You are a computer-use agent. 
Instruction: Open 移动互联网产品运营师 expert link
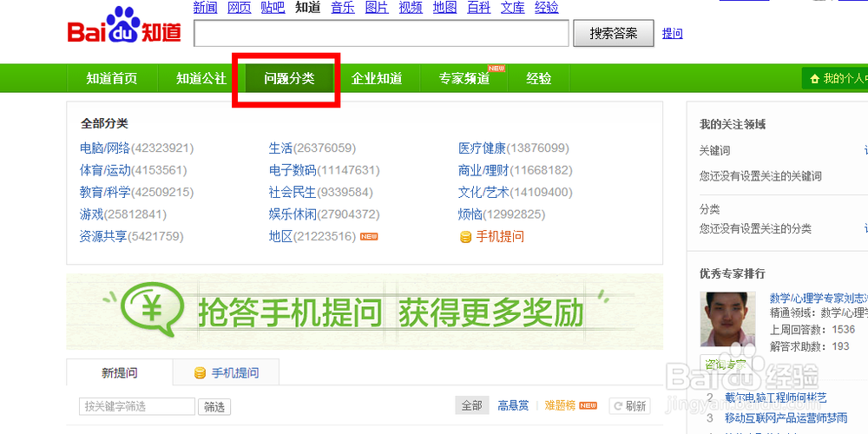(x=786, y=418)
